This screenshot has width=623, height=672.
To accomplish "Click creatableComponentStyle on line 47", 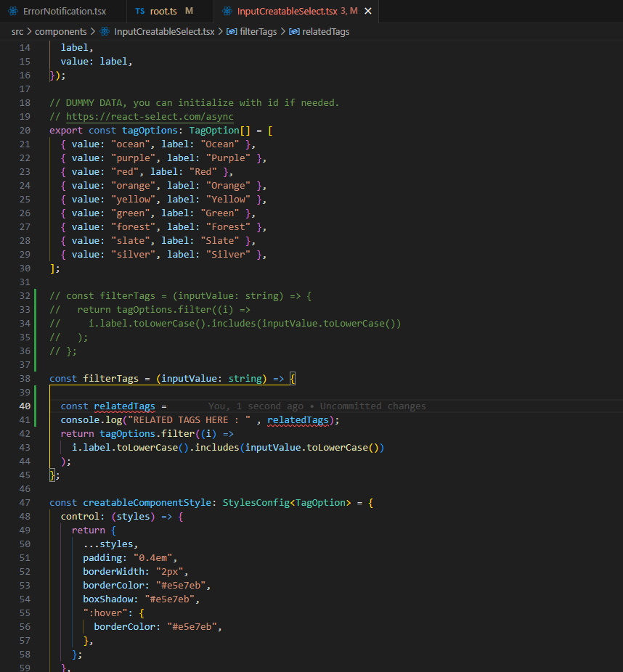I will (147, 503).
